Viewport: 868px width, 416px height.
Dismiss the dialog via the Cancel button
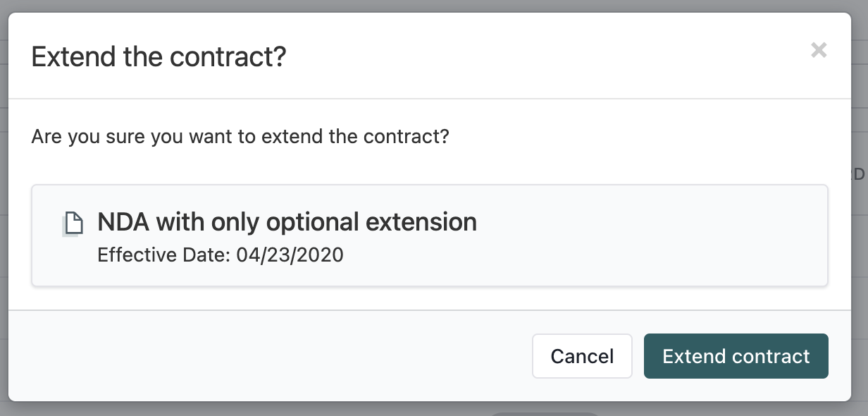pos(582,356)
